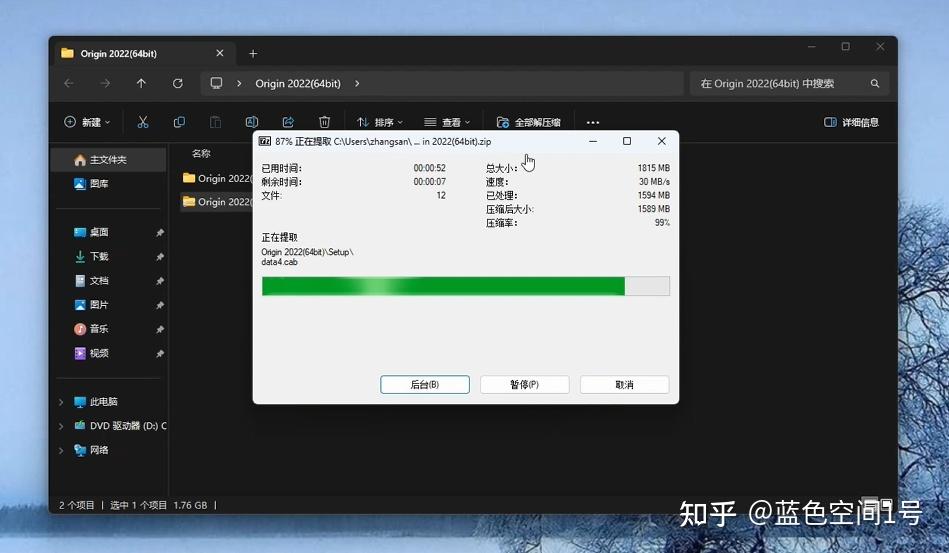Select 网络 (Network) in sidebar
The height and width of the screenshot is (553, 949).
[91, 450]
